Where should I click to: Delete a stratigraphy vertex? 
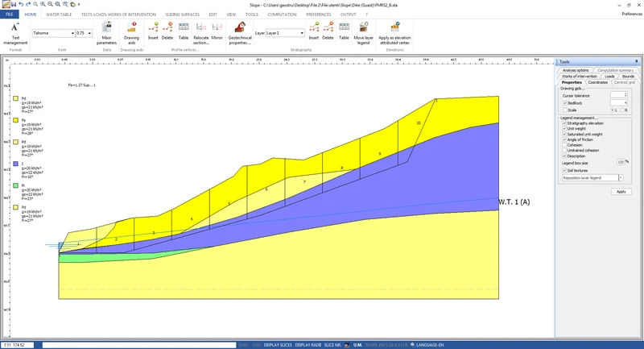(x=328, y=31)
